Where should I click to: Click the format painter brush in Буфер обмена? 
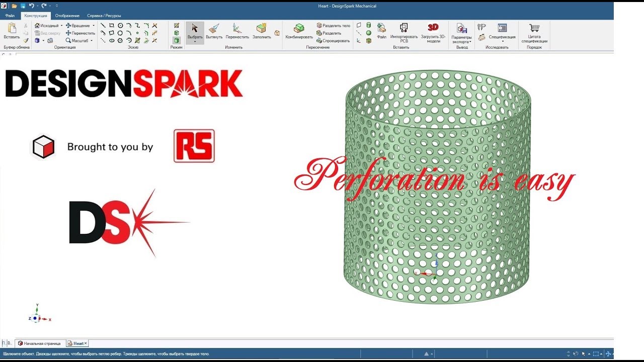pyautogui.click(x=26, y=41)
